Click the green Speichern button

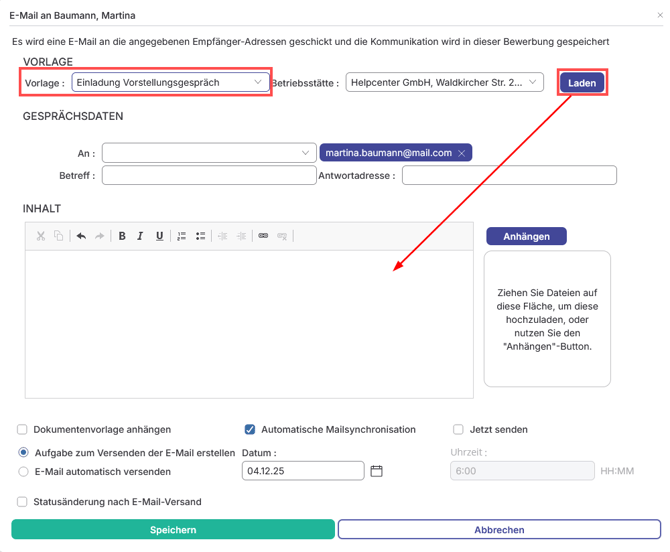click(173, 530)
